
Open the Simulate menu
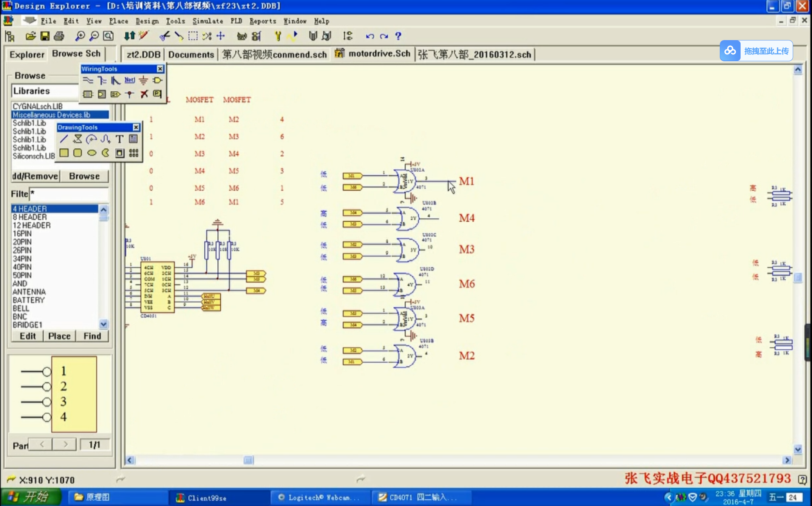207,21
